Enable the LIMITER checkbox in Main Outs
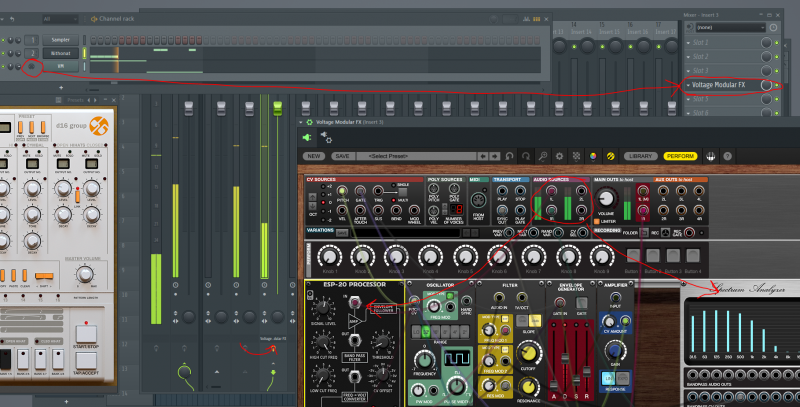This screenshot has width=800, height=407. pos(596,221)
